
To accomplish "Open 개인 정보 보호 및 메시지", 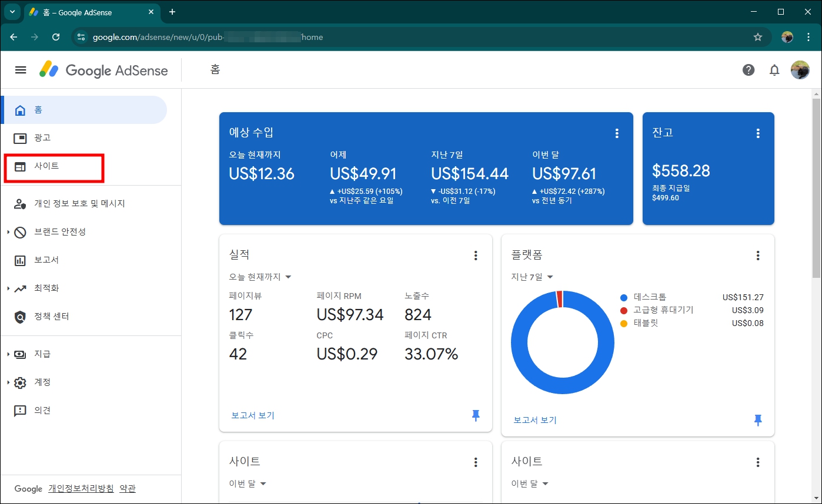I will point(84,204).
